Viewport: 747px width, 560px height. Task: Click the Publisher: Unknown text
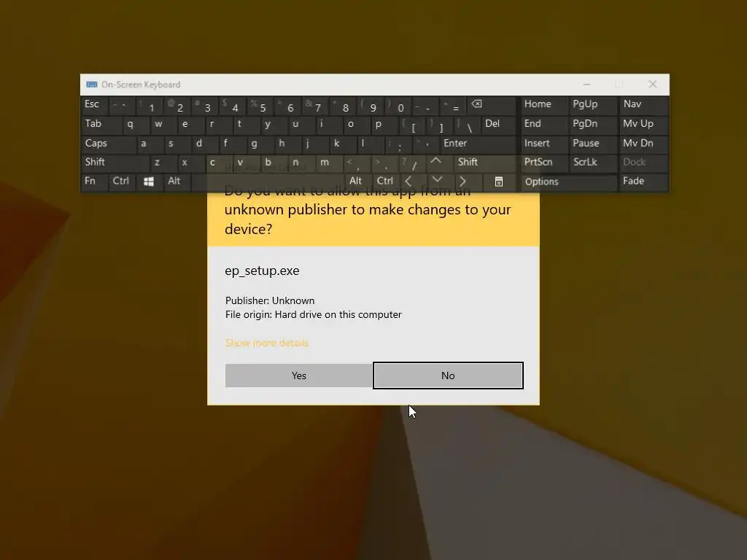pos(270,300)
